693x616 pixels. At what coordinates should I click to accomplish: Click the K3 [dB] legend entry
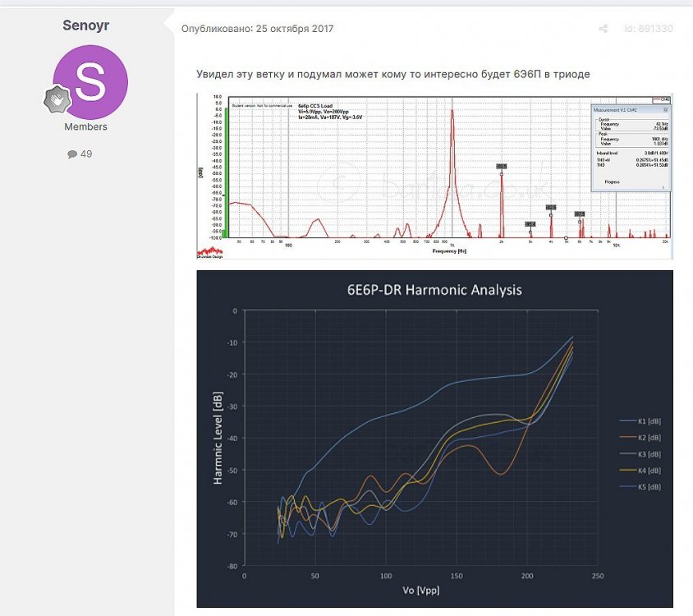click(641, 454)
